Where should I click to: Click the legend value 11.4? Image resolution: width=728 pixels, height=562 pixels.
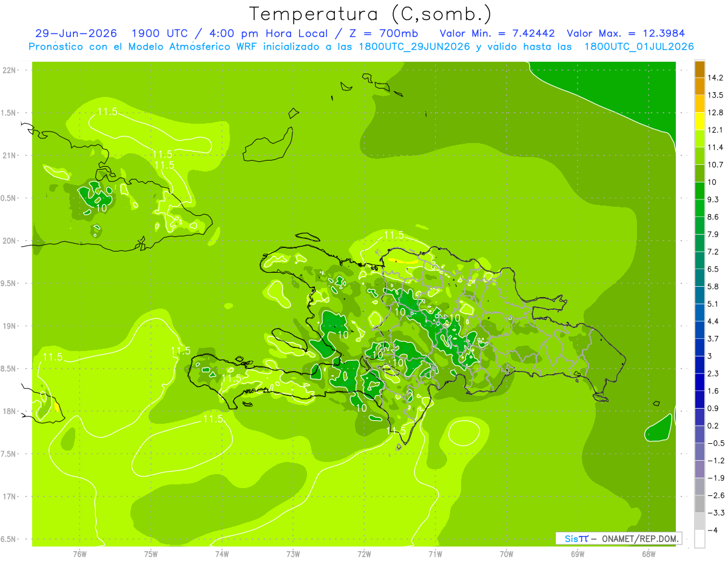[x=715, y=147]
